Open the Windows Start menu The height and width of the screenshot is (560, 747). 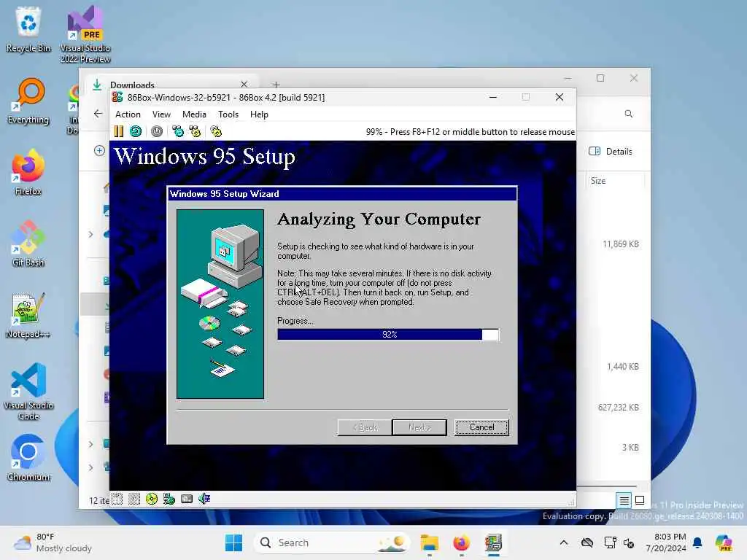(233, 542)
